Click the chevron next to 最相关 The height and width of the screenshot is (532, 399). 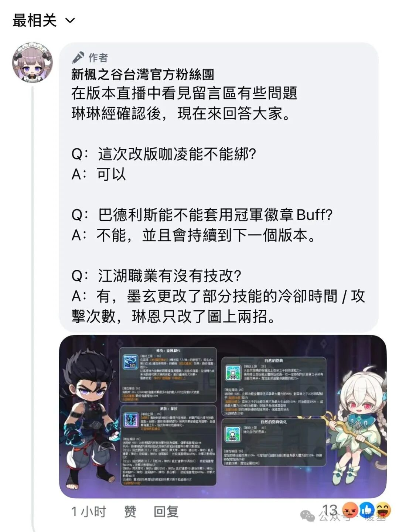(70, 21)
